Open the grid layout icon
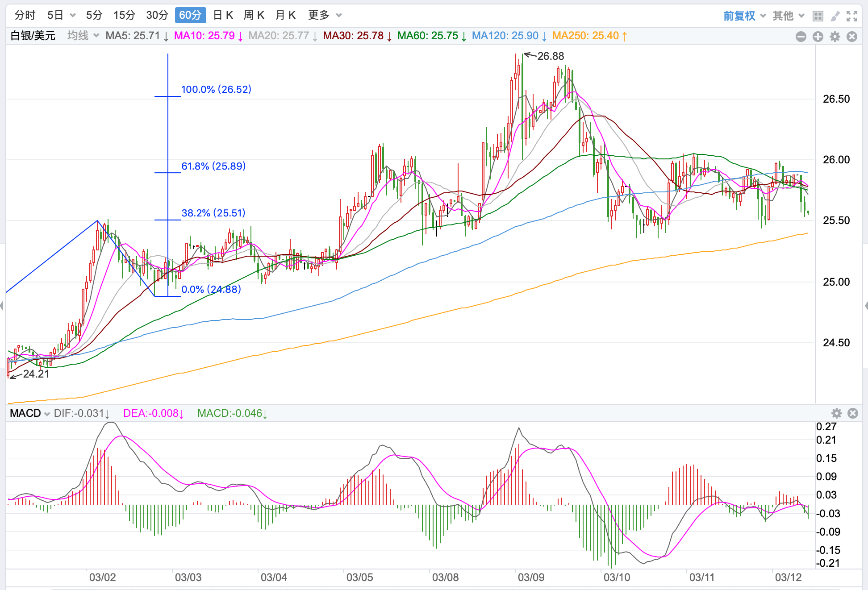868x590 pixels. (x=818, y=16)
